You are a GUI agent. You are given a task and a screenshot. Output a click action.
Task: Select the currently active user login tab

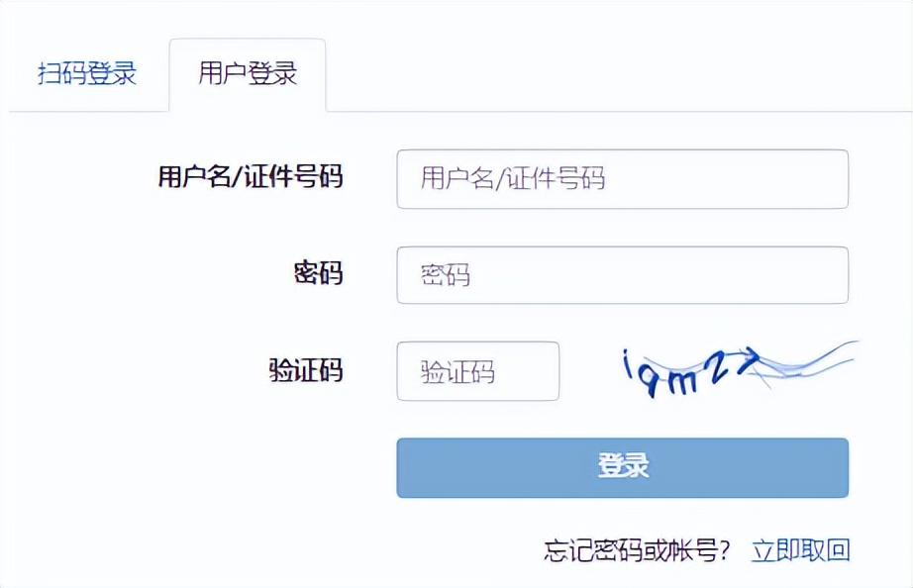click(249, 73)
